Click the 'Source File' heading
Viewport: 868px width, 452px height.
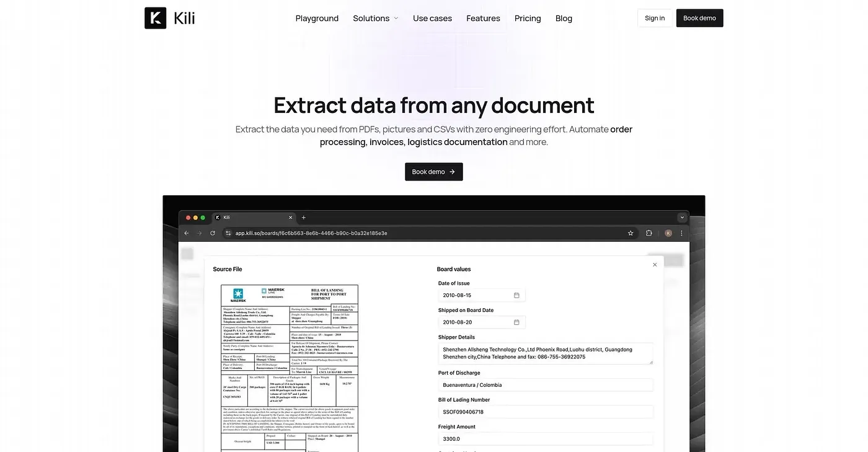coord(228,269)
